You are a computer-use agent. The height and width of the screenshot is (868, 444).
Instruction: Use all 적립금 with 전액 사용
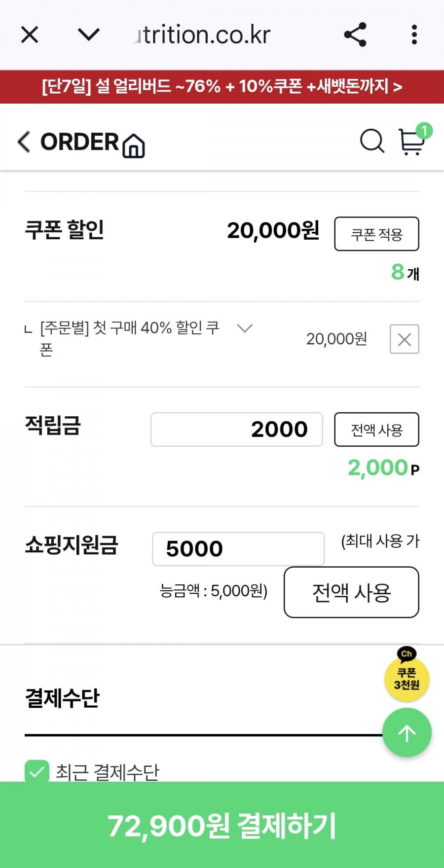point(376,430)
